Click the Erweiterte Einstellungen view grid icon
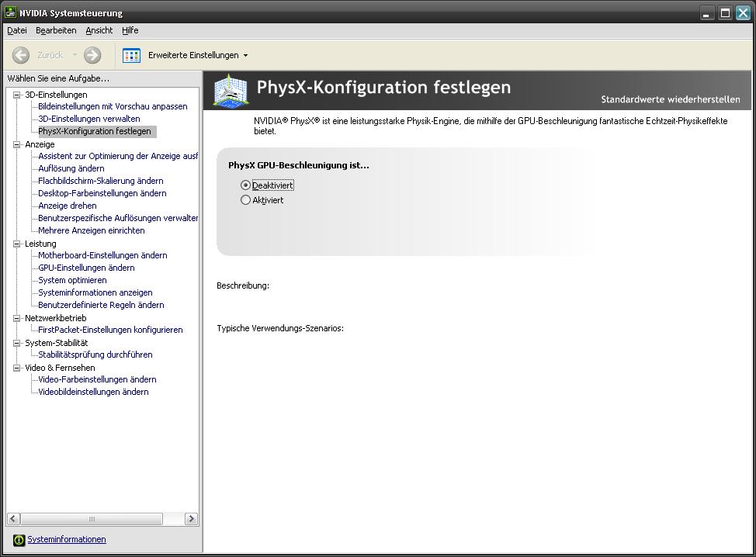This screenshot has width=756, height=557. pyautogui.click(x=132, y=55)
